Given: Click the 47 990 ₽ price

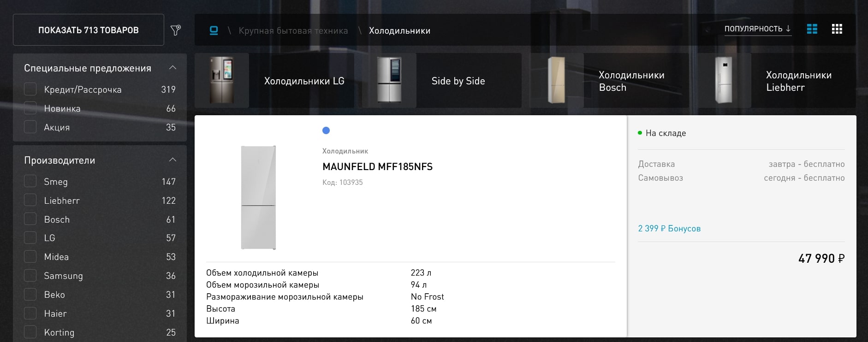Looking at the screenshot, I should [821, 259].
